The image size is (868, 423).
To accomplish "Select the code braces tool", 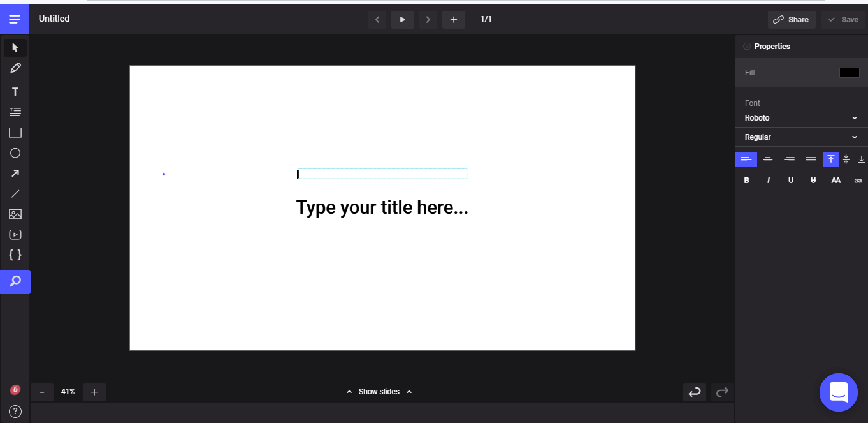I will (15, 255).
